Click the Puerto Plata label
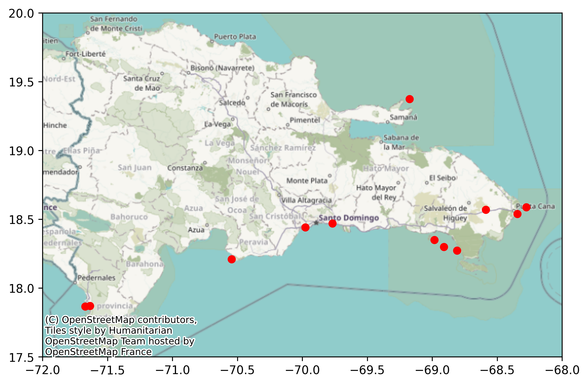This screenshot has width=588, height=385. (235, 37)
